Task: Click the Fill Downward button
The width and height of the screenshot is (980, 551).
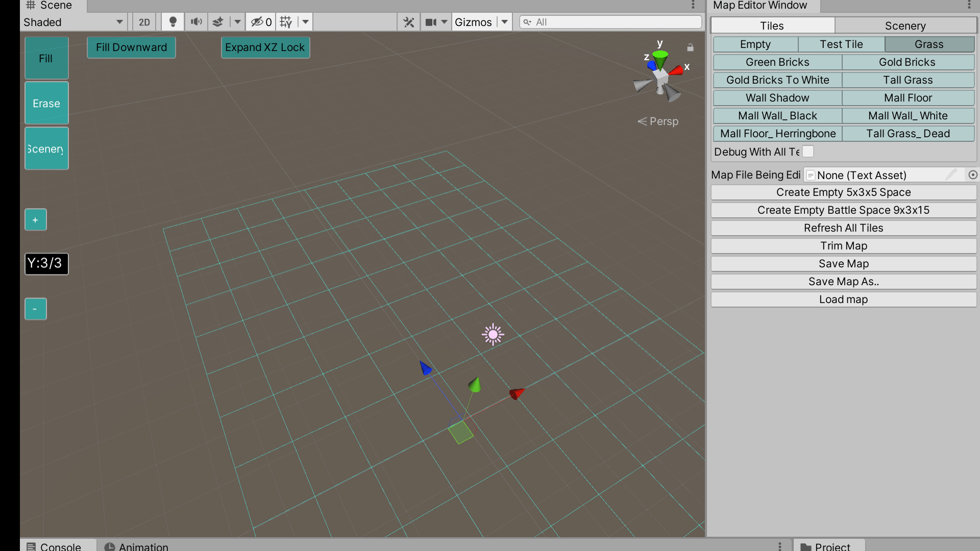Action: click(x=131, y=47)
